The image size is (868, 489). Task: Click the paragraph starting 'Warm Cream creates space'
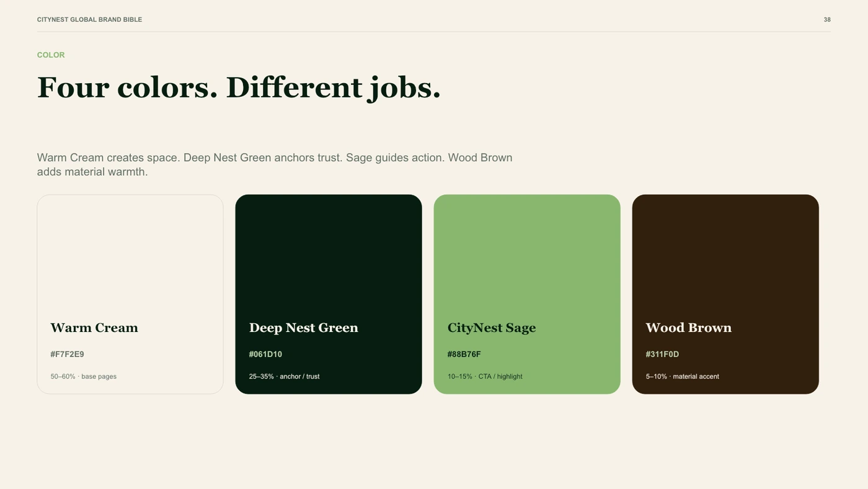click(x=275, y=164)
